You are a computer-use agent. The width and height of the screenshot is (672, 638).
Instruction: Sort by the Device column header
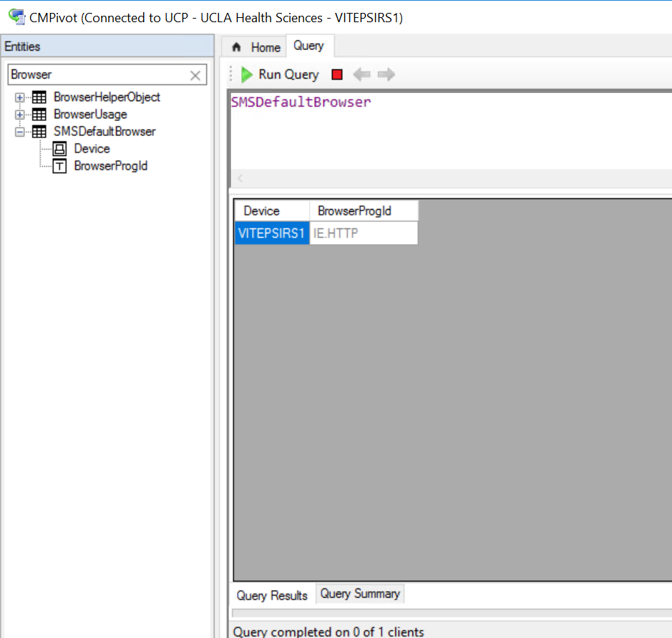tap(272, 211)
